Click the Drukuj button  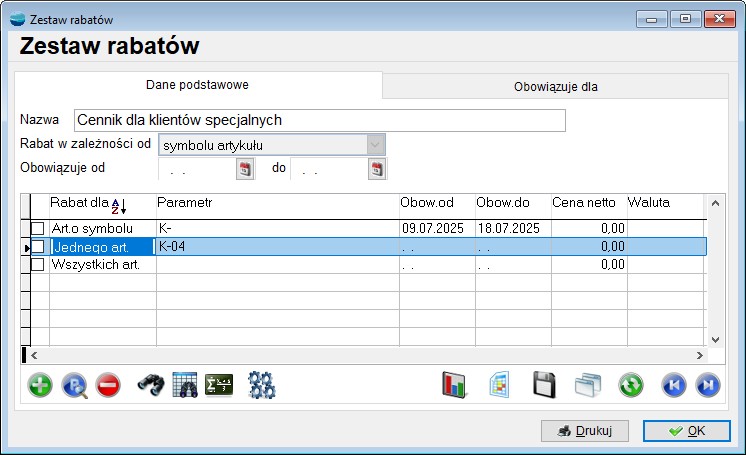click(585, 431)
